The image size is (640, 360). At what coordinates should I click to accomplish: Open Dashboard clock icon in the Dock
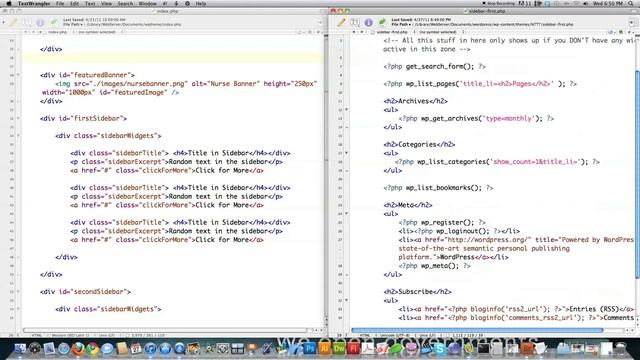[34, 349]
